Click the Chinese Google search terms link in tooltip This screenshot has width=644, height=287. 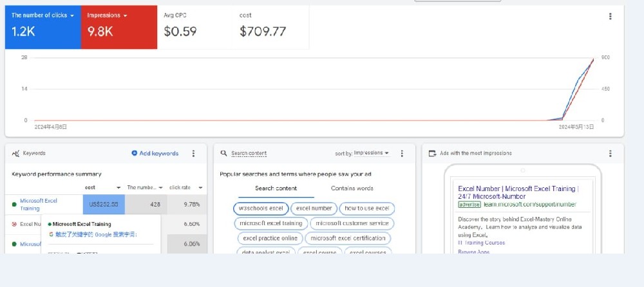pyautogui.click(x=96, y=234)
